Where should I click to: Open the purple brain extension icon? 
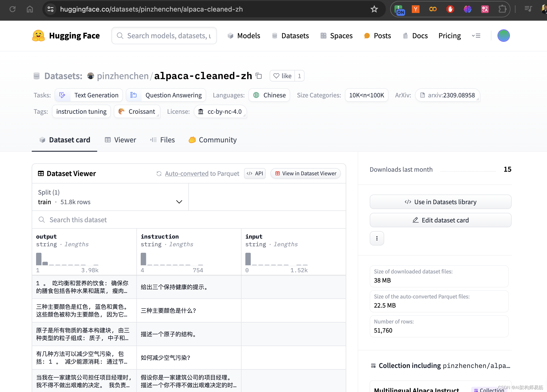point(467,9)
